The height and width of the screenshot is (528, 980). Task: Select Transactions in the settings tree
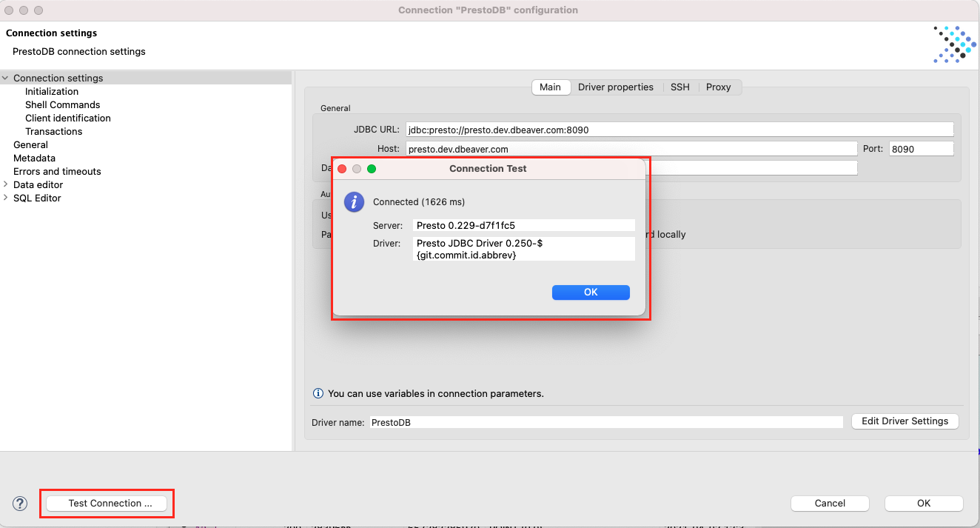click(x=54, y=131)
